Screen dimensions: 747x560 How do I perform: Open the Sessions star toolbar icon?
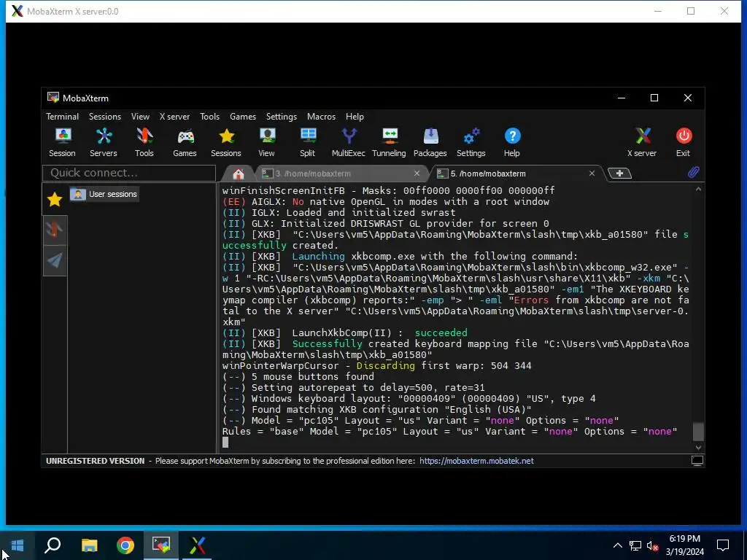click(x=226, y=142)
